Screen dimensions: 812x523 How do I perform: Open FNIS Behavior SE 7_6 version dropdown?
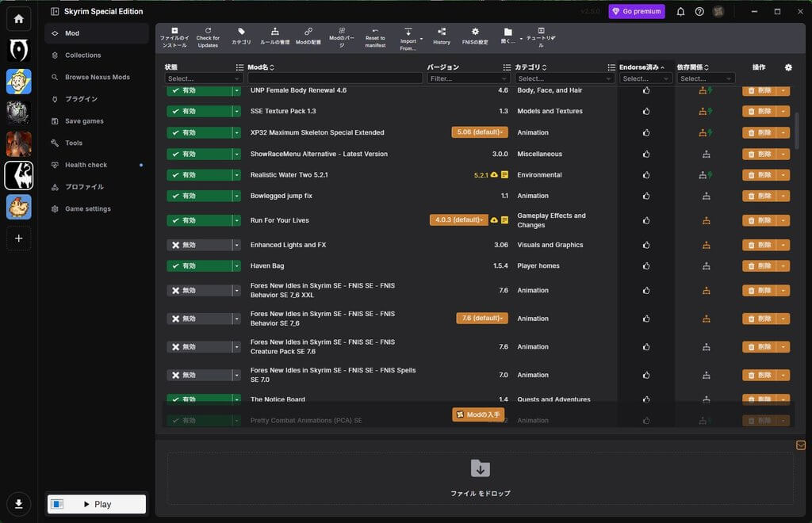[x=482, y=318]
